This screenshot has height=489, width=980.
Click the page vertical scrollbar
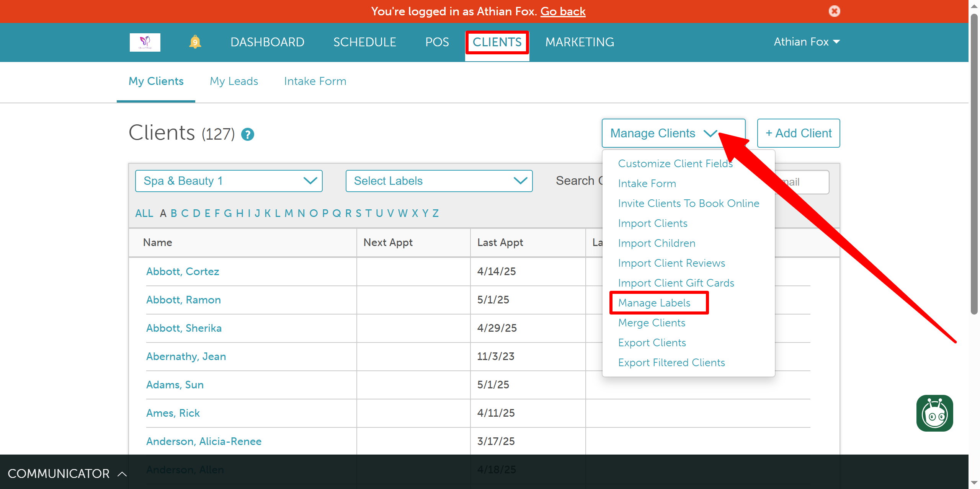974,165
